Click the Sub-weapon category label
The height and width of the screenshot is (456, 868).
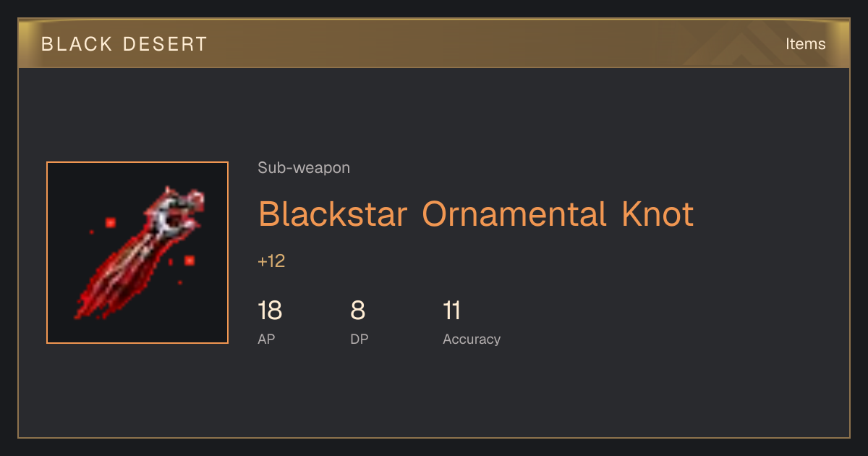(304, 168)
